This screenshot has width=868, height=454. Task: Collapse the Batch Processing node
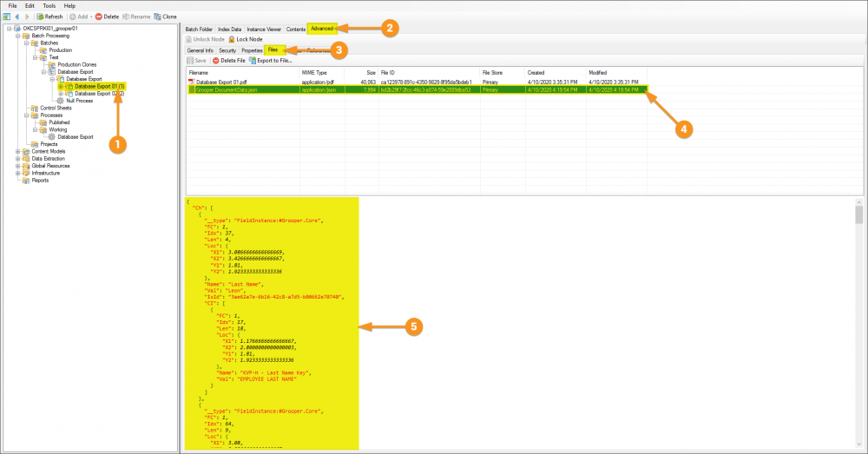pyautogui.click(x=17, y=36)
